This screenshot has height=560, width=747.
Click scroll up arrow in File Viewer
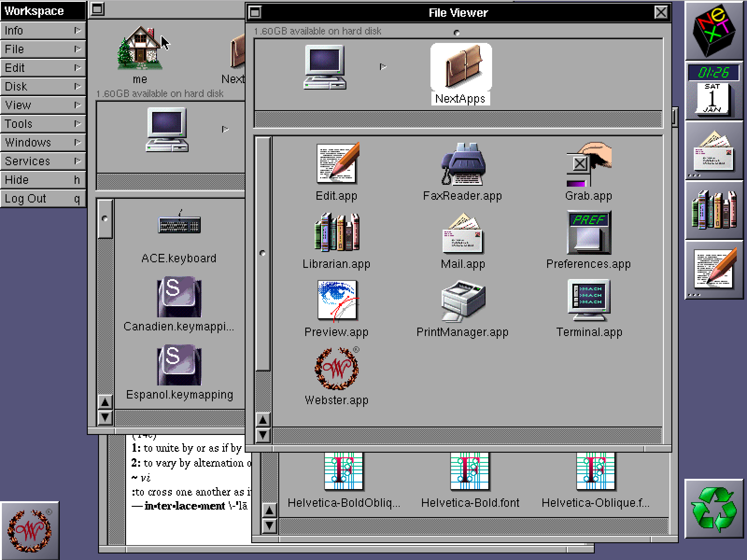click(263, 420)
